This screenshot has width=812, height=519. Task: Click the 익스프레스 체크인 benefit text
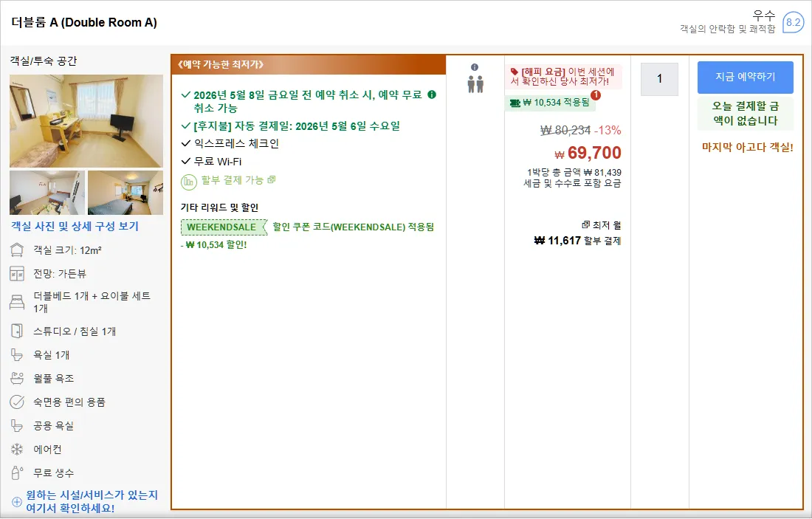point(236,143)
